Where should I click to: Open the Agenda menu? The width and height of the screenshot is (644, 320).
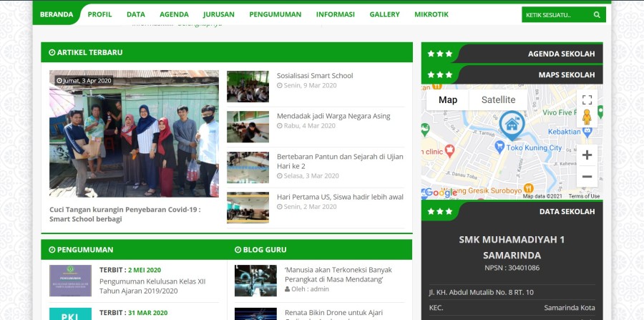click(x=174, y=14)
